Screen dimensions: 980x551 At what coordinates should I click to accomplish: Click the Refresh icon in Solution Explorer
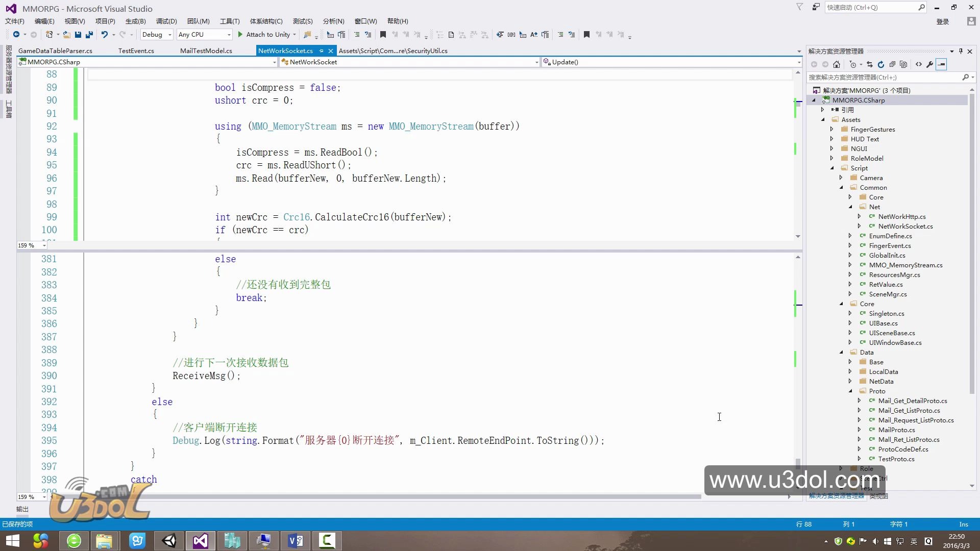(x=881, y=64)
